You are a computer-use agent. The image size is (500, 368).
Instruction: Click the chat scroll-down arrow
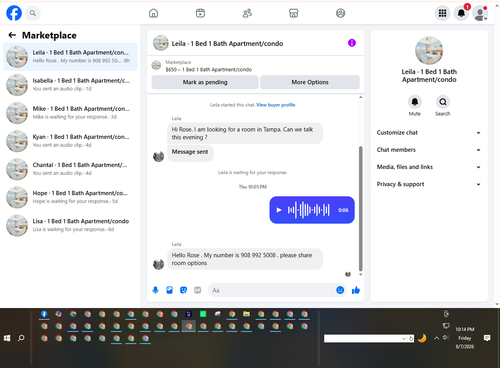(x=360, y=274)
